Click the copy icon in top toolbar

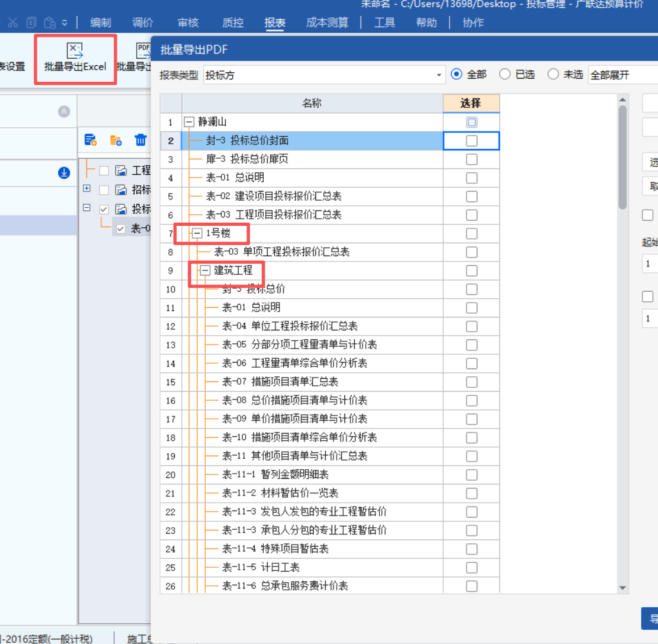[x=31, y=23]
